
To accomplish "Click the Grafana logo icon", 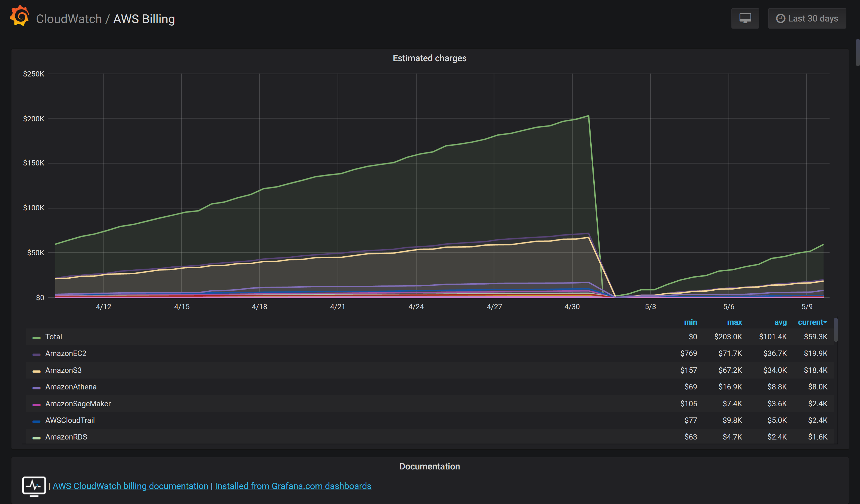I will click(19, 16).
